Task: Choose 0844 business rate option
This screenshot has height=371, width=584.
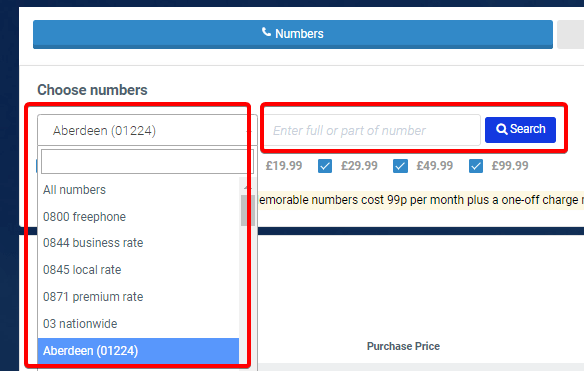Action: tap(138, 243)
